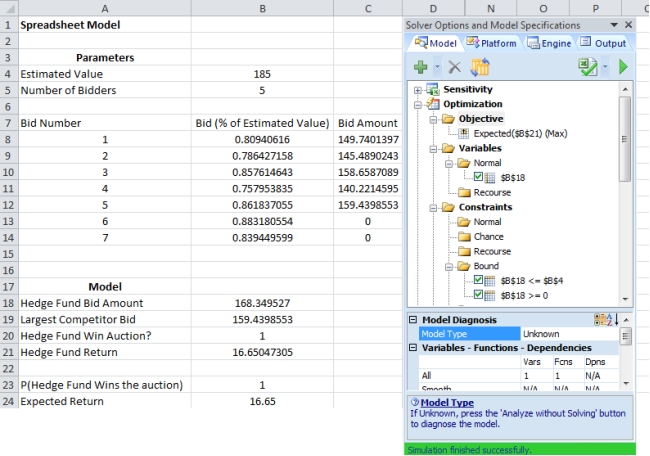Select row header 21
The height and width of the screenshot is (456, 650).
tap(9, 352)
